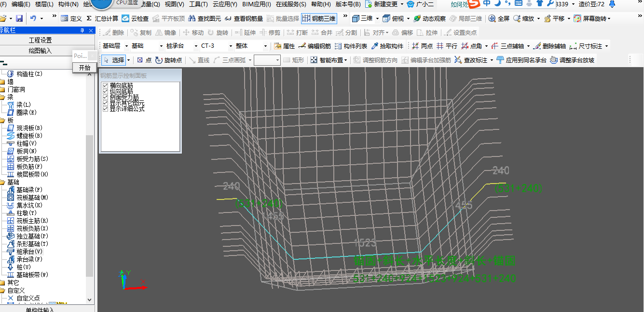644x312 pixels.
Task: Activate 动态观察 dynamic orbit tool
Action: (429, 19)
